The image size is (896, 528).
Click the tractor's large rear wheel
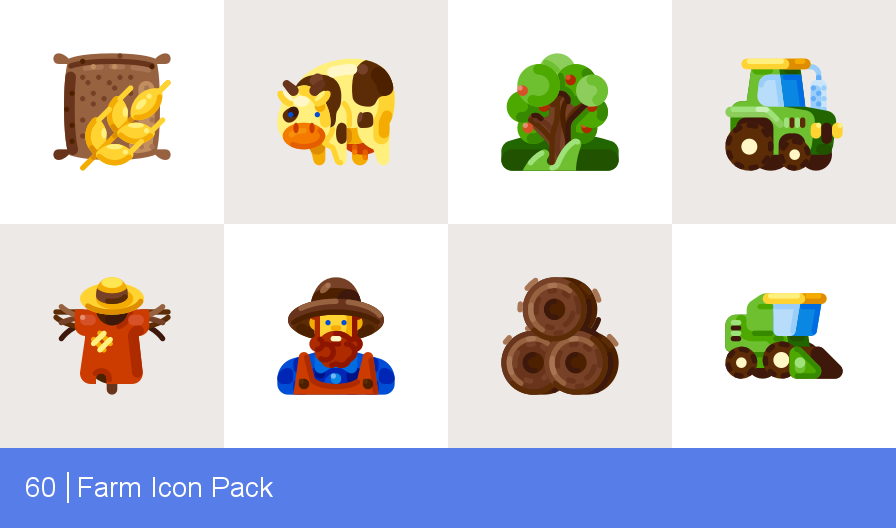point(749,146)
